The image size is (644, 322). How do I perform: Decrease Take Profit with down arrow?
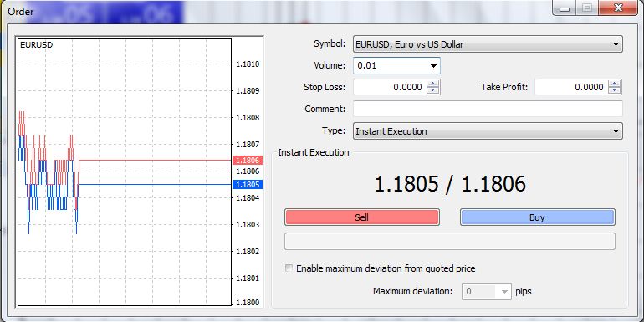(615, 91)
